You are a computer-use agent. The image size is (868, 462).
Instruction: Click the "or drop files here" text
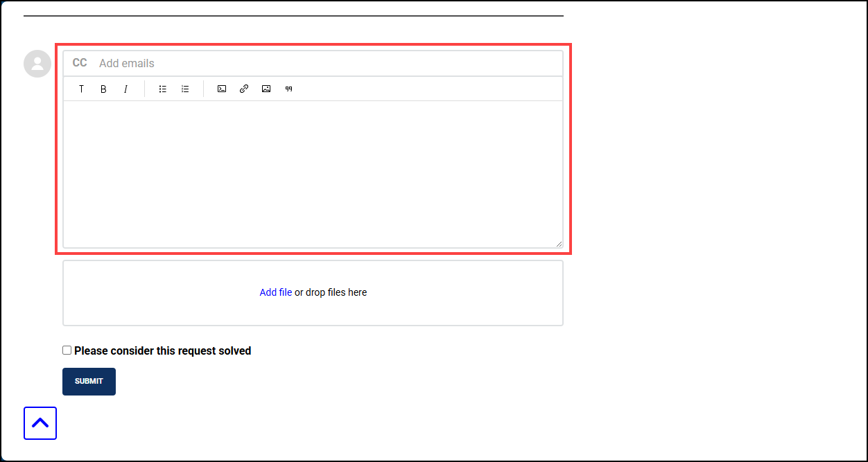click(331, 292)
